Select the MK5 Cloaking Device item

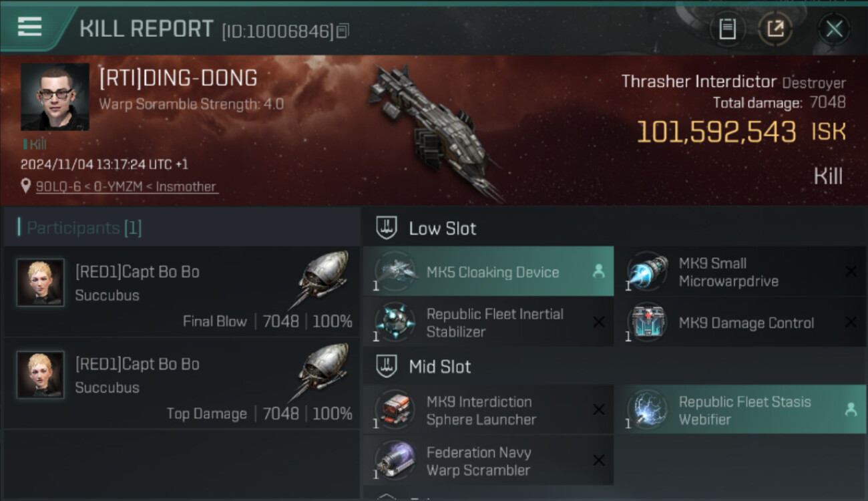click(488, 271)
